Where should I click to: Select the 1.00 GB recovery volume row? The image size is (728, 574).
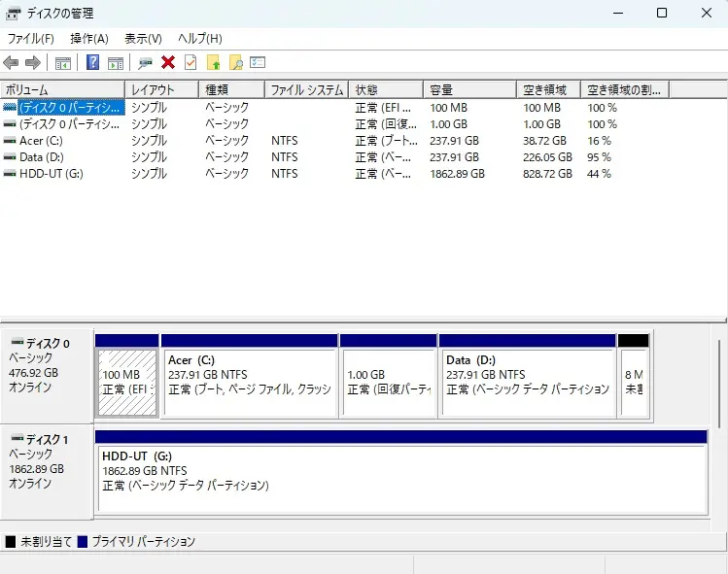(x=335, y=124)
